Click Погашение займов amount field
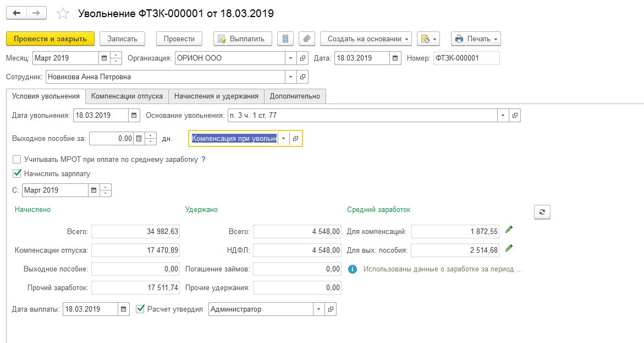Viewport: 644px width, 343px height. coord(298,269)
